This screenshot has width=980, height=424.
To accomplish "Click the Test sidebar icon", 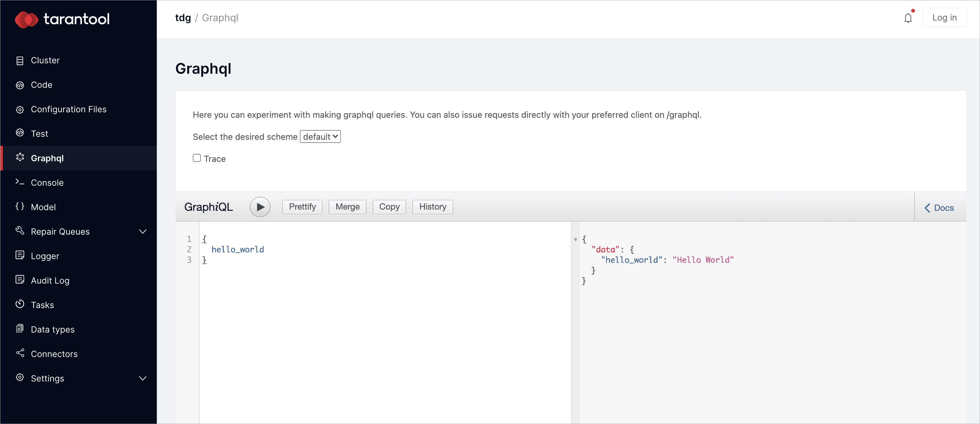I will tap(20, 133).
